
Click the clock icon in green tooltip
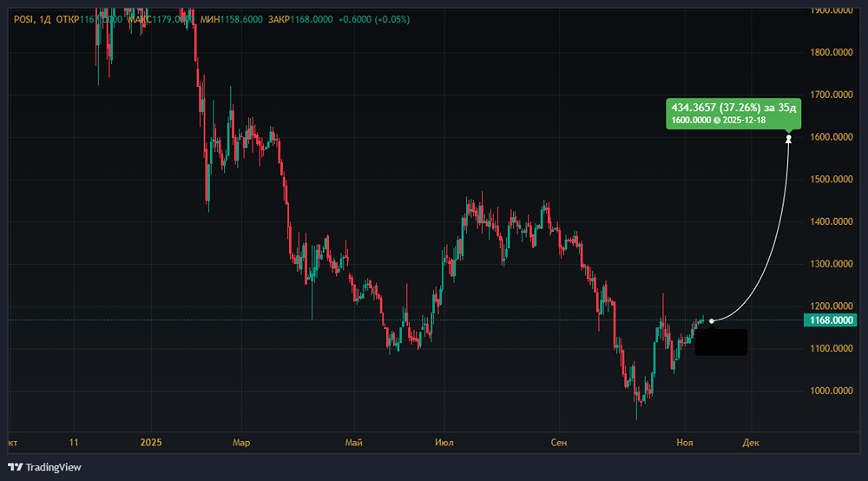coord(716,119)
